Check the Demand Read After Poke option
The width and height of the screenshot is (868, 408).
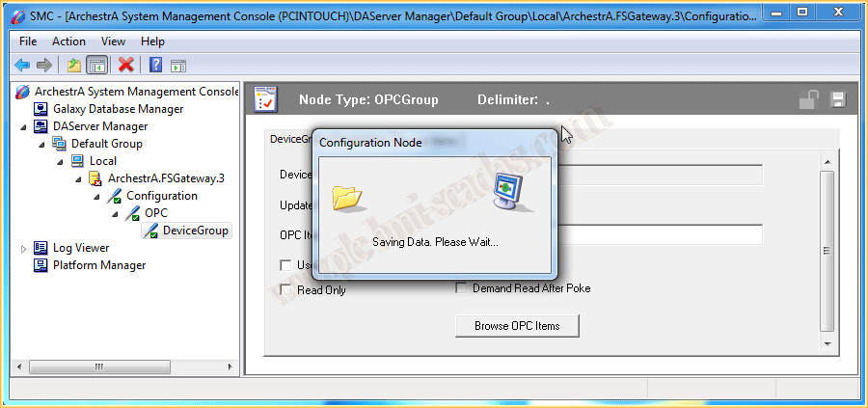(x=461, y=287)
